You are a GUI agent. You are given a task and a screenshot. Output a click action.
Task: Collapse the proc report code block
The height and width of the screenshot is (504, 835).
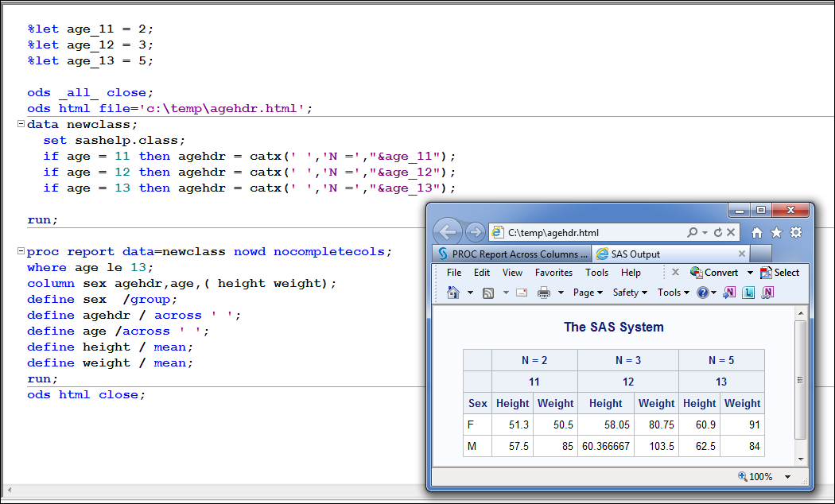(21, 251)
